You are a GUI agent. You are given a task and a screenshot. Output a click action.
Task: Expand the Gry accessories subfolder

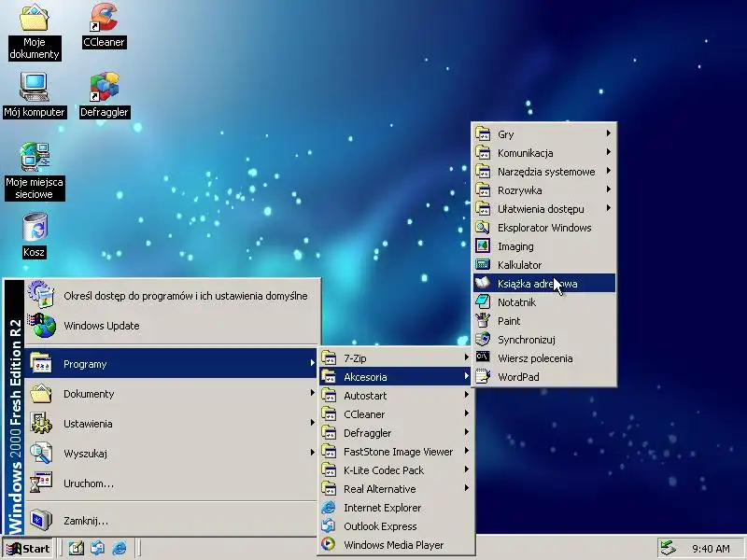pos(544,134)
